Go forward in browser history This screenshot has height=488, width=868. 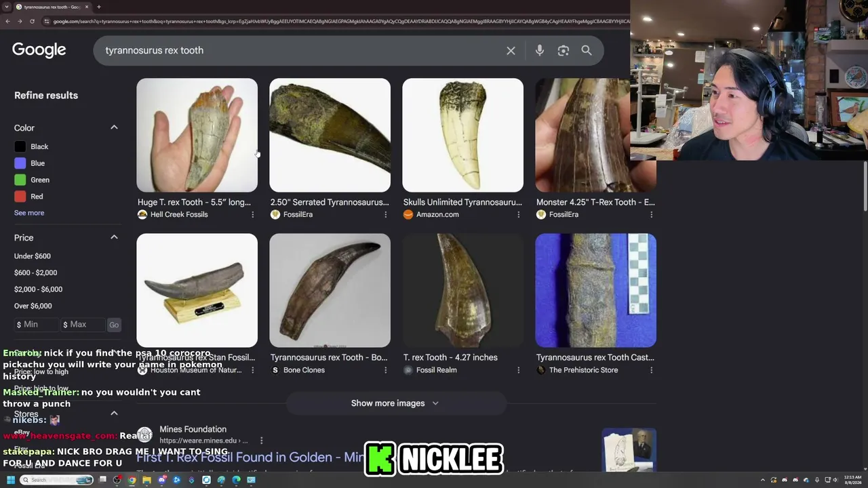[x=20, y=22]
